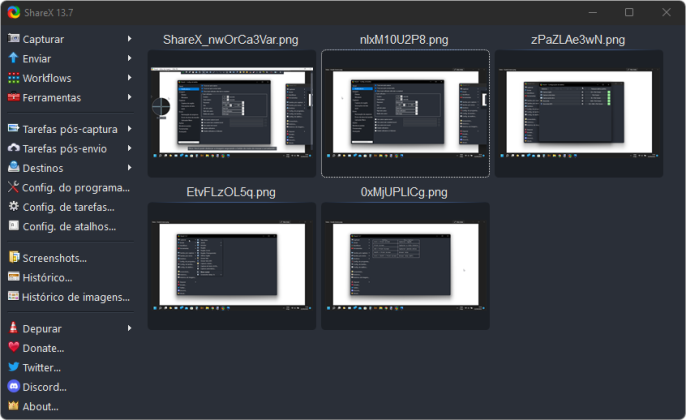686x420 pixels.
Task: Click the ShareX_nwOrCa3Var.png file name
Action: (x=231, y=40)
